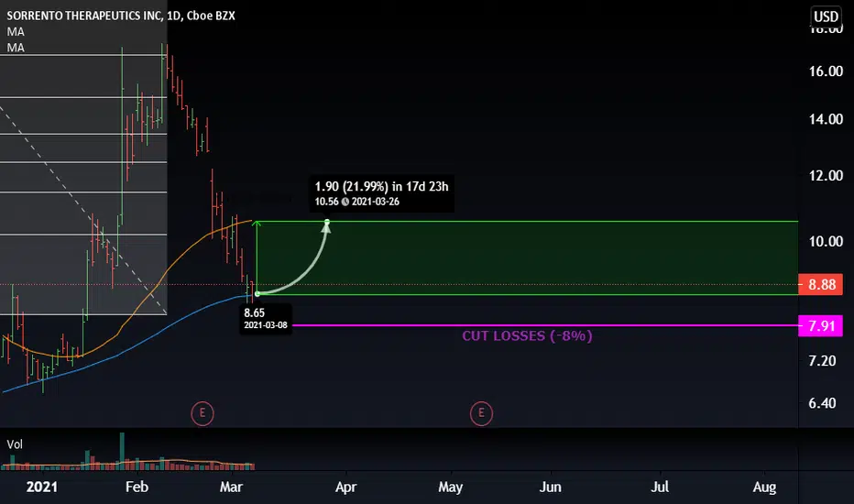Click the 10.00 price axis label
The width and height of the screenshot is (854, 504).
[826, 241]
